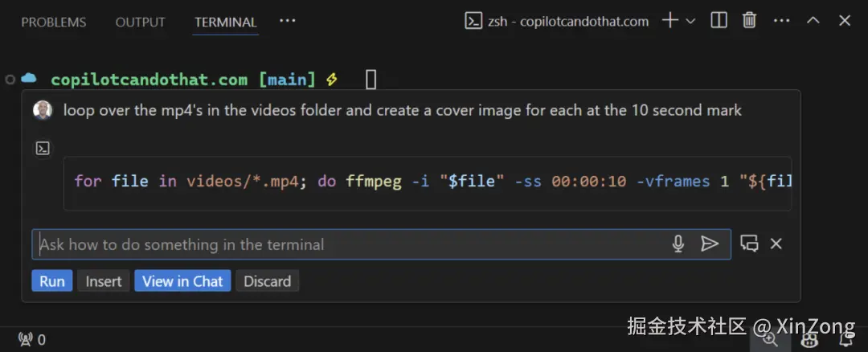
Task: Click the command decoration circle at the prompt
Action: pos(10,80)
